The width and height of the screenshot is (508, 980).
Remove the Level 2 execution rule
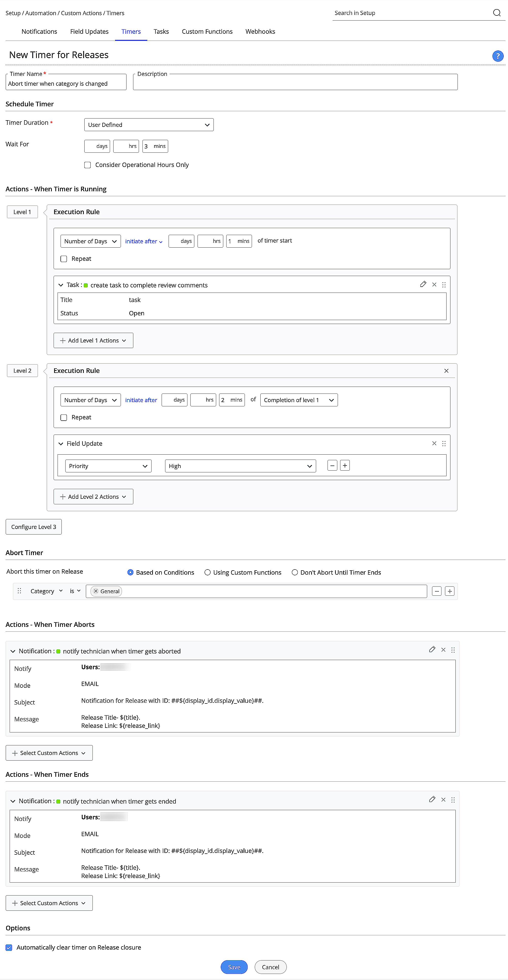446,371
